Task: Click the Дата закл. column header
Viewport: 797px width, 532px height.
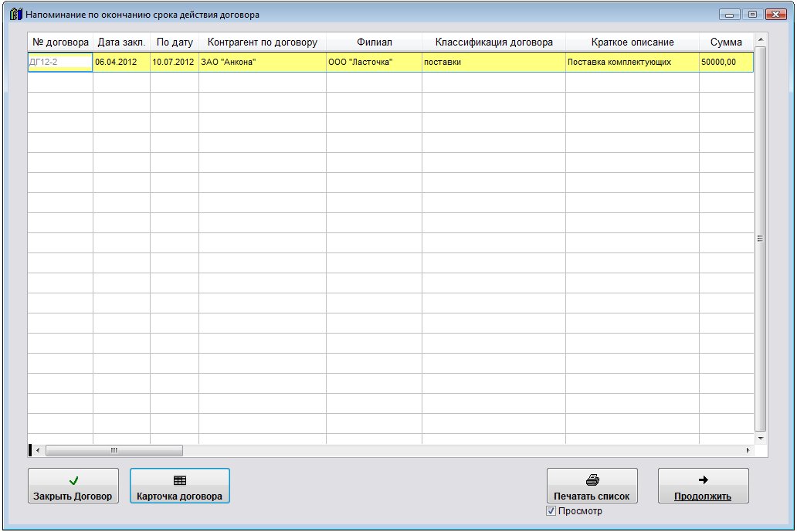Action: 121,42
